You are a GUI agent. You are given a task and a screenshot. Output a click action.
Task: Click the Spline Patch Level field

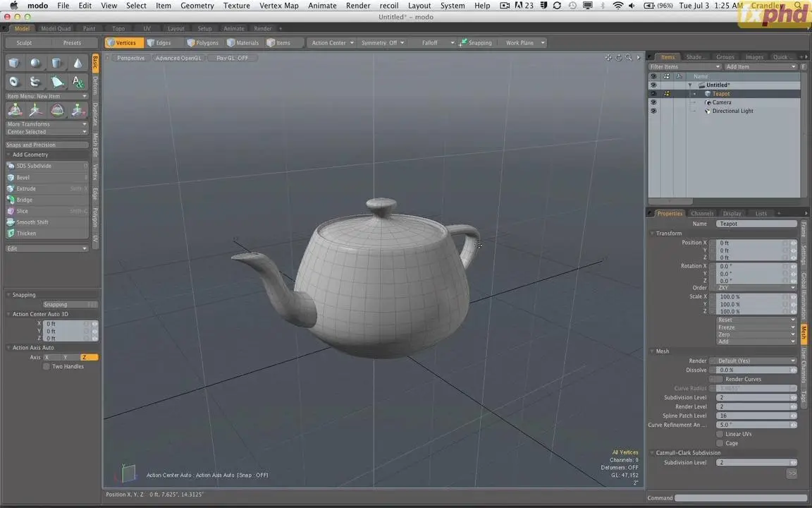pyautogui.click(x=756, y=416)
